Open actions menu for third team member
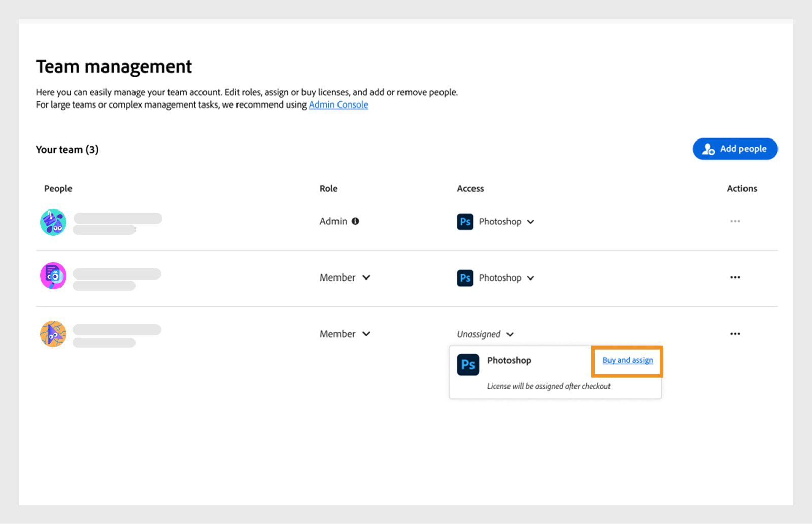The width and height of the screenshot is (812, 524). pyautogui.click(x=735, y=334)
